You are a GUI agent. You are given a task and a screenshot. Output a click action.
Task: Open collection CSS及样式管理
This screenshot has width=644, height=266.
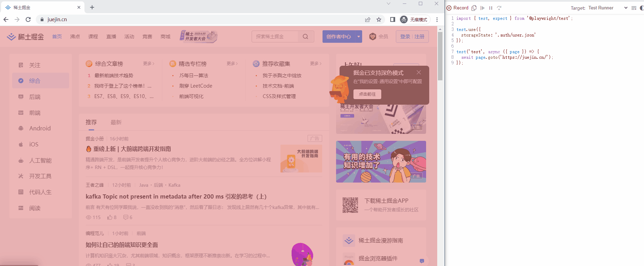279,96
